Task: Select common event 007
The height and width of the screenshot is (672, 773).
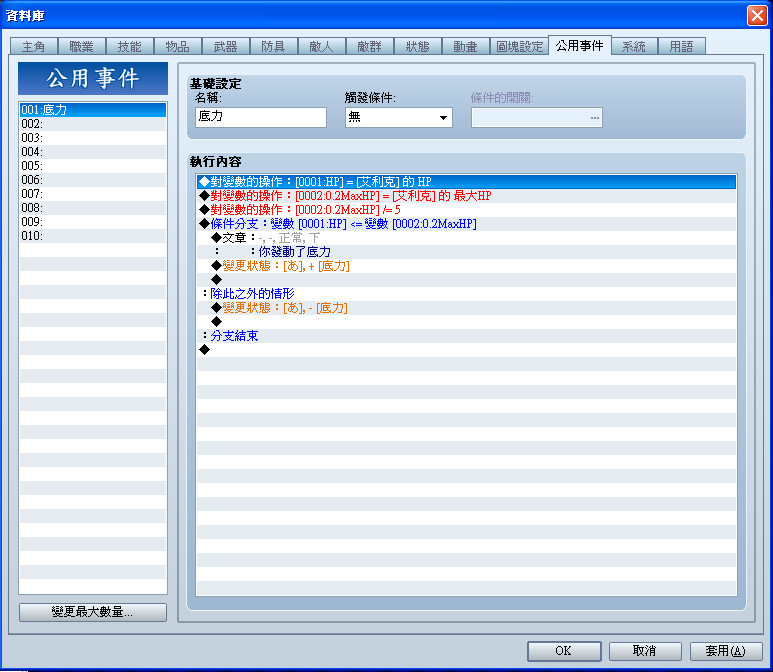Action: pos(93,194)
